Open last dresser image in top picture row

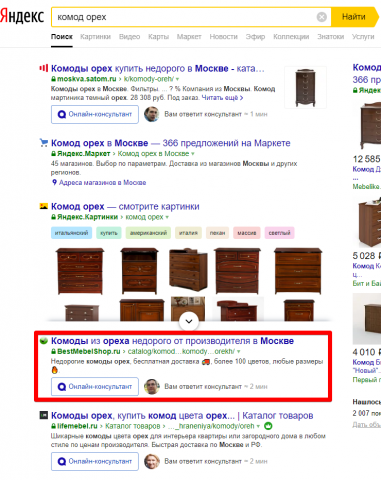[x=298, y=271]
